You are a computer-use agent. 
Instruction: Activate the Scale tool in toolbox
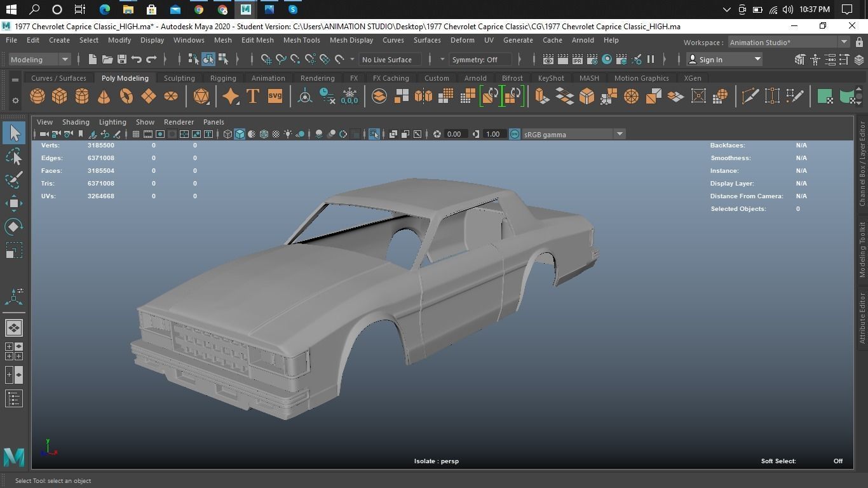click(x=14, y=250)
